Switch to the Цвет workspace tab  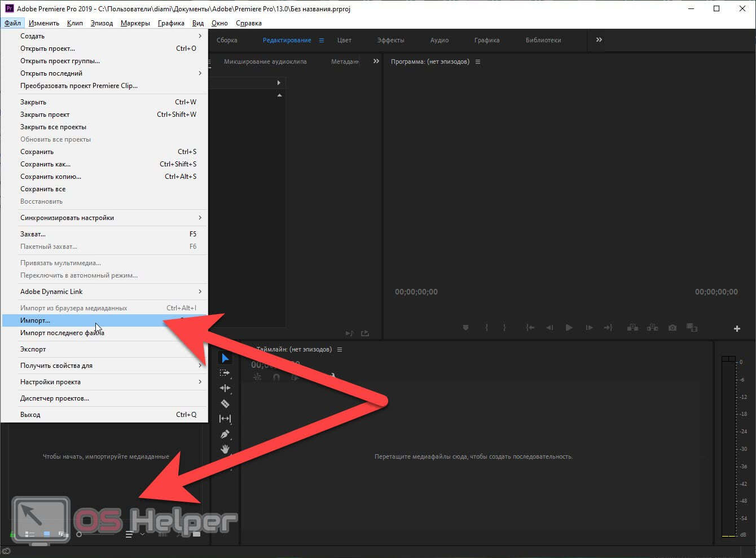344,40
